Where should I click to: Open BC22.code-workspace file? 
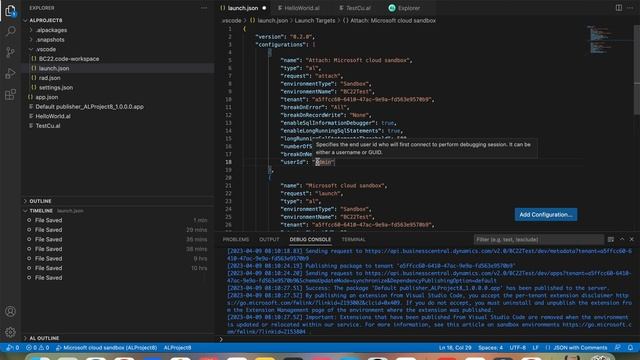(69, 59)
